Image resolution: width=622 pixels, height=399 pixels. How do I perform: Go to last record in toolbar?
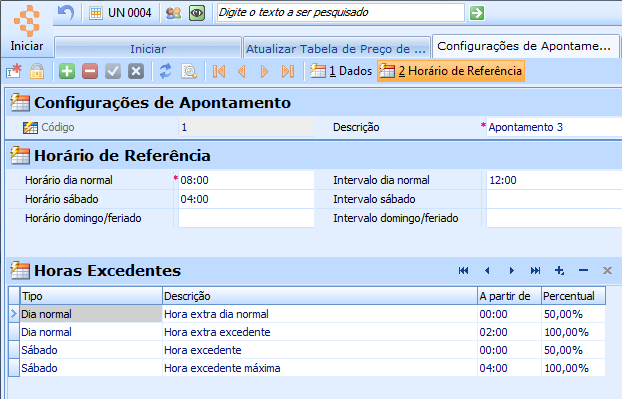tap(288, 71)
